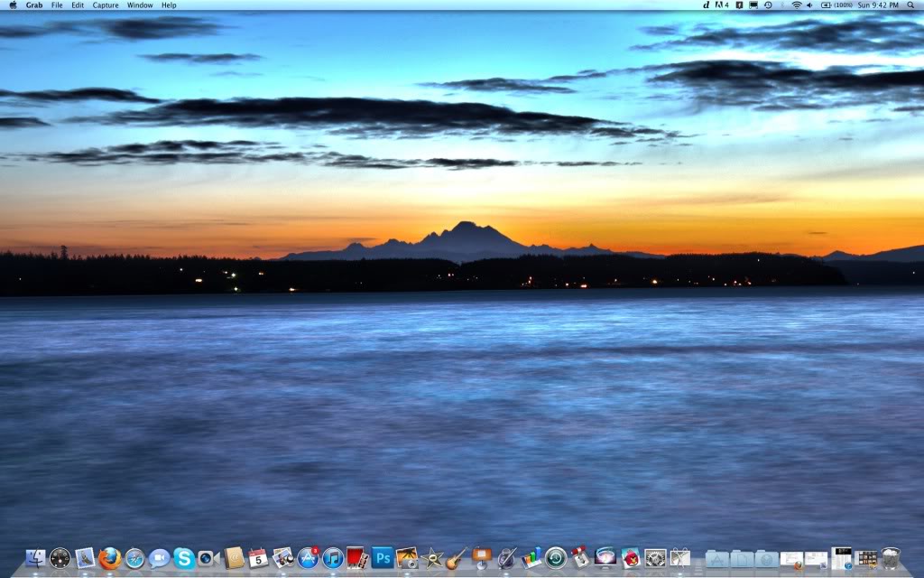Screen dimensions: 924x578
Task: Open Image Capture camera icon
Action: click(407, 557)
